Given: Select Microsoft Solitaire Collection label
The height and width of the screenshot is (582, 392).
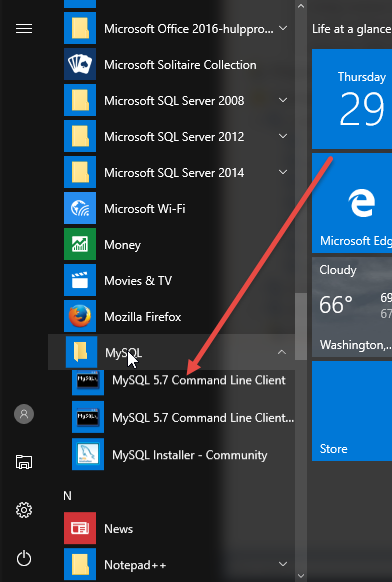Looking at the screenshot, I should pyautogui.click(x=180, y=65).
